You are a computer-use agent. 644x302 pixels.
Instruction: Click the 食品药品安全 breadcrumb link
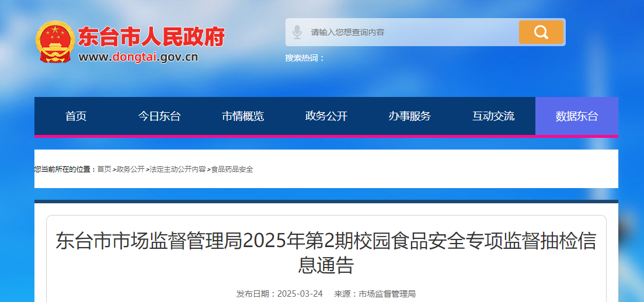click(x=232, y=169)
